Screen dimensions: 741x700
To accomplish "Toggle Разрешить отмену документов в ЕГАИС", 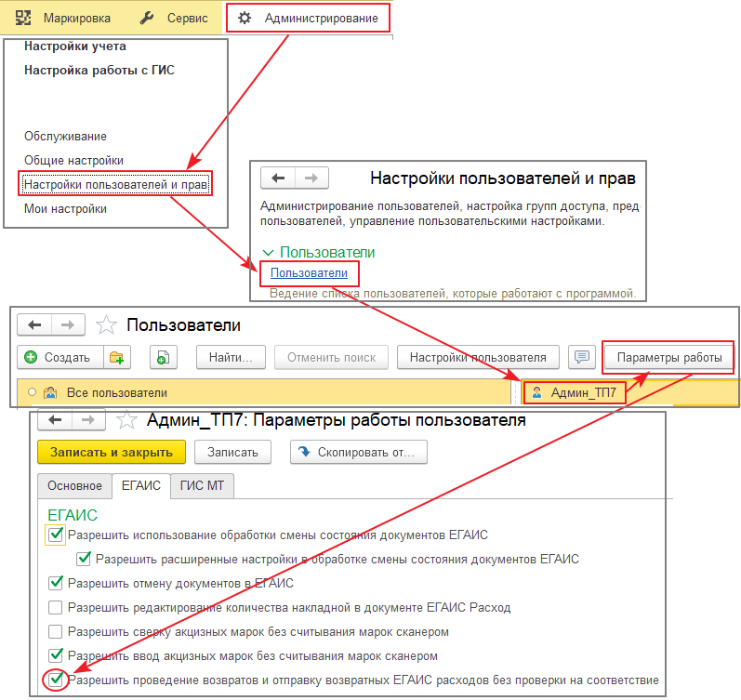I will (56, 583).
